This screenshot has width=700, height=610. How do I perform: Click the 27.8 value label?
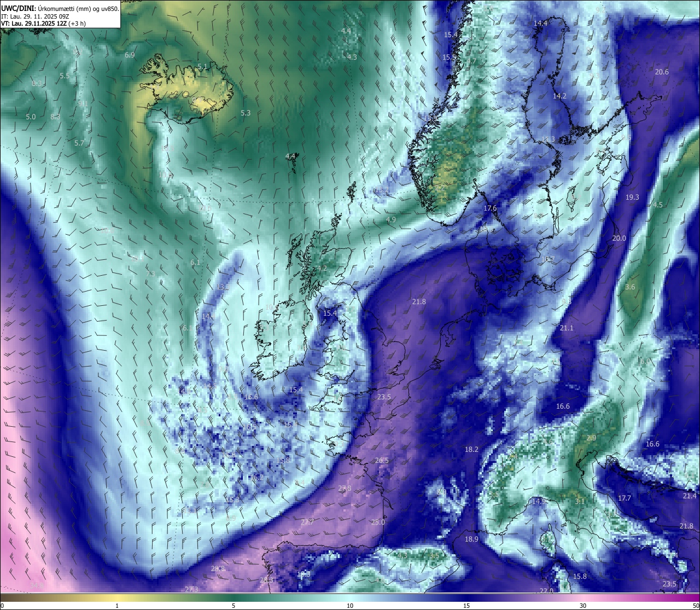click(345, 489)
